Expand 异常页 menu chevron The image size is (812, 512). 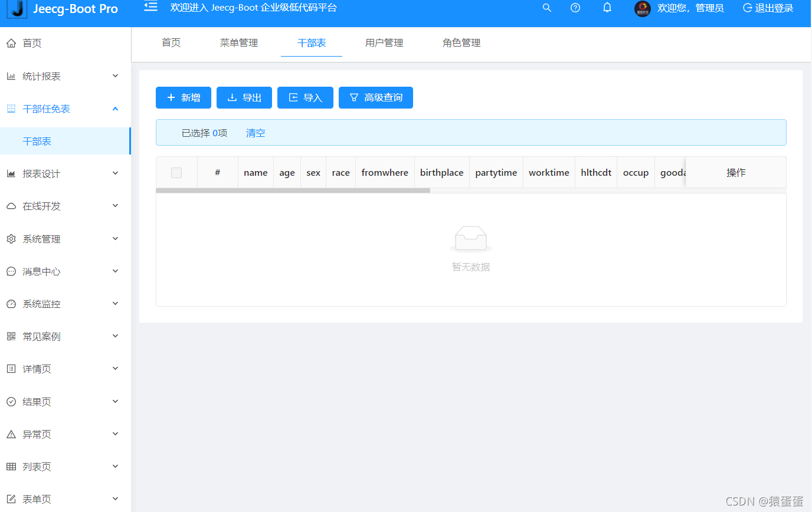pyautogui.click(x=116, y=434)
